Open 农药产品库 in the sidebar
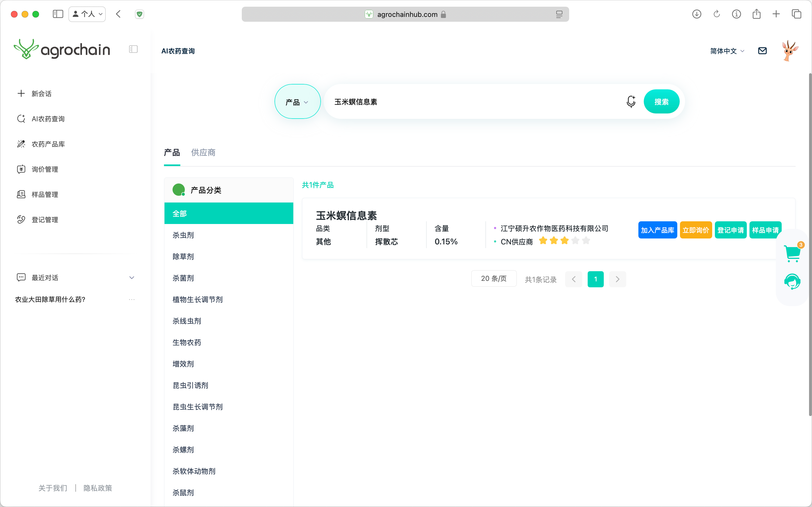 click(48, 144)
